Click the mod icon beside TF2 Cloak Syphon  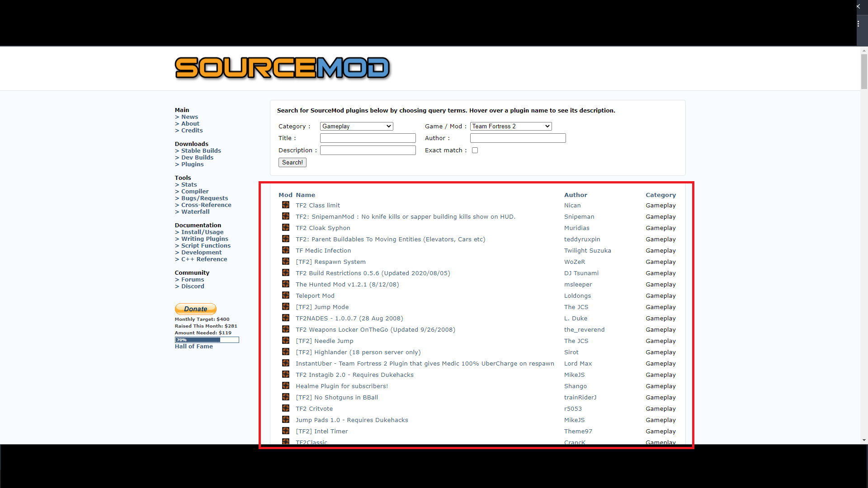click(x=286, y=228)
